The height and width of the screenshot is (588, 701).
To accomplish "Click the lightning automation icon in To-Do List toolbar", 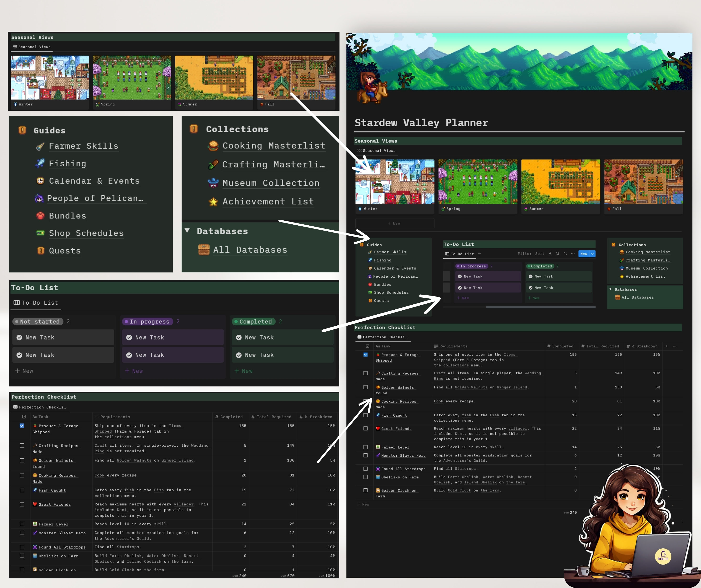I will (550, 254).
